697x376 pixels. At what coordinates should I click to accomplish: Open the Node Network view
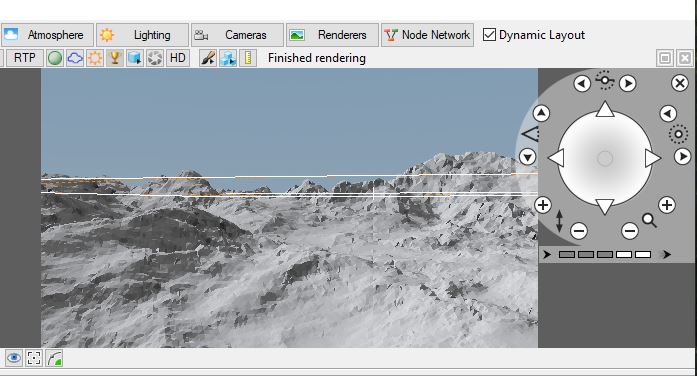point(427,35)
